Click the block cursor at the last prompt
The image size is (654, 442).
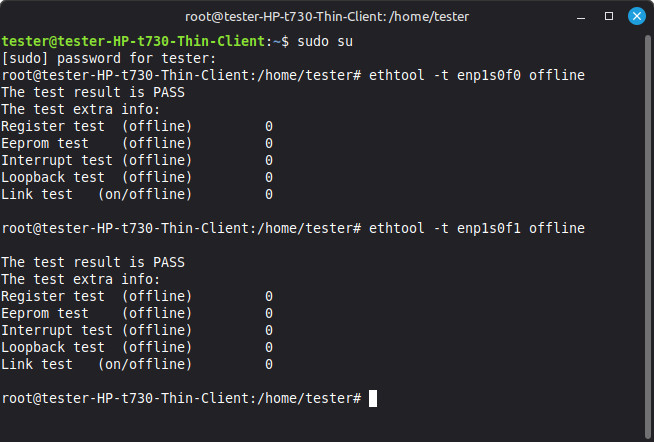tap(373, 398)
